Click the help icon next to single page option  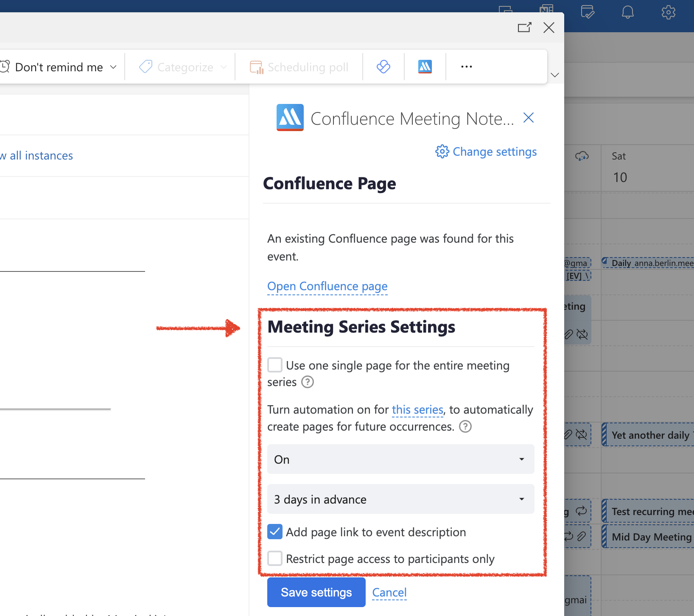308,382
